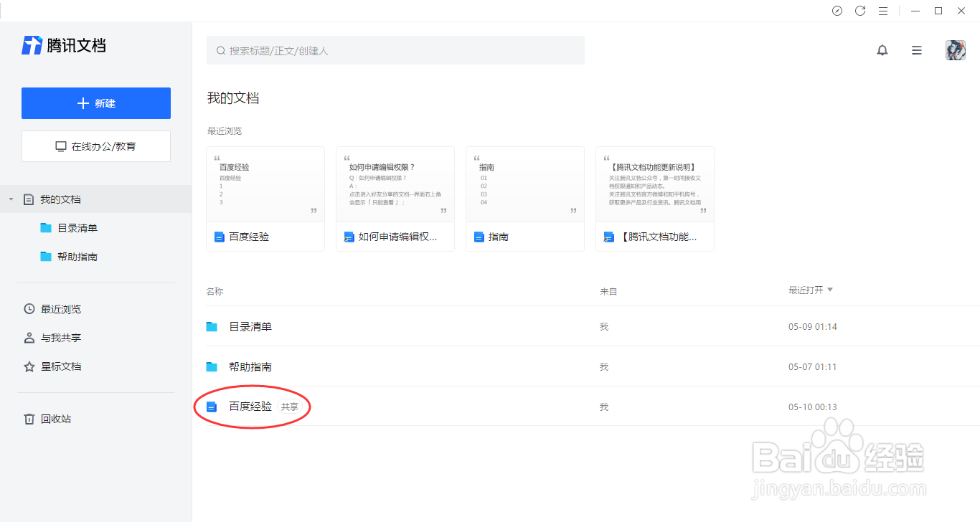
Task: Switch to 在线办公/教育 mode
Action: tap(95, 146)
